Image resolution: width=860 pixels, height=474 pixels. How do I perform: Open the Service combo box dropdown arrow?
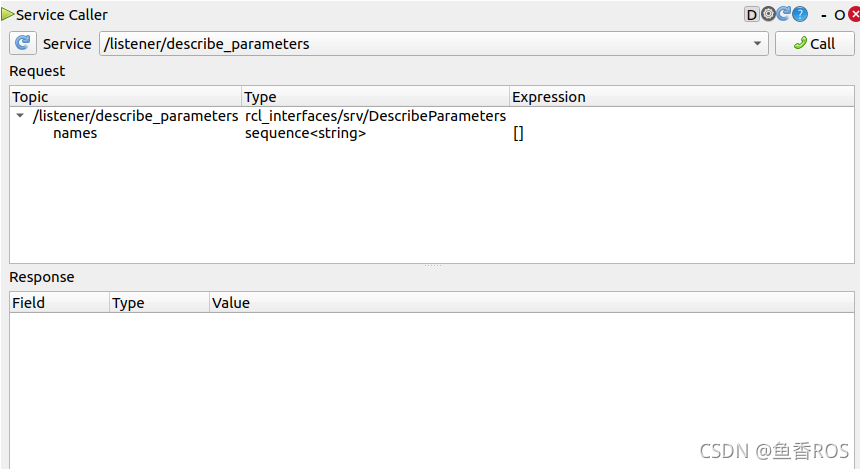click(757, 44)
